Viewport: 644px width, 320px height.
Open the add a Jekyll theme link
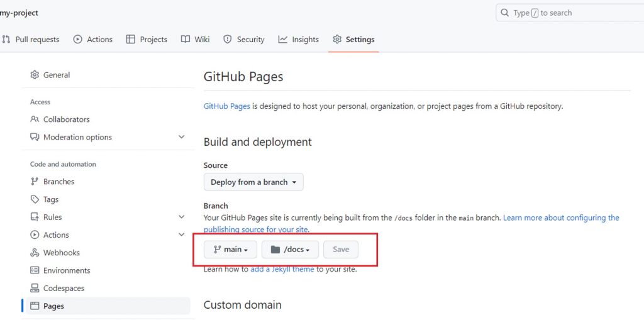pyautogui.click(x=282, y=270)
